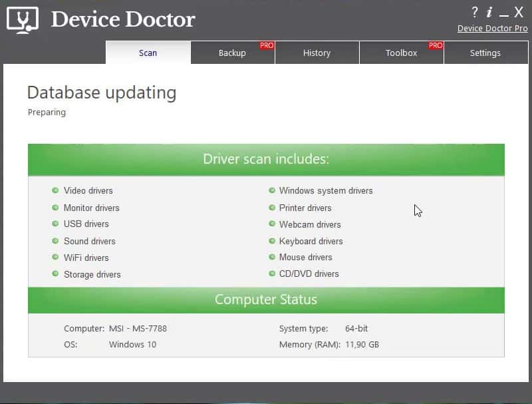532x404 pixels.
Task: Click the System type: label
Action: pos(304,329)
